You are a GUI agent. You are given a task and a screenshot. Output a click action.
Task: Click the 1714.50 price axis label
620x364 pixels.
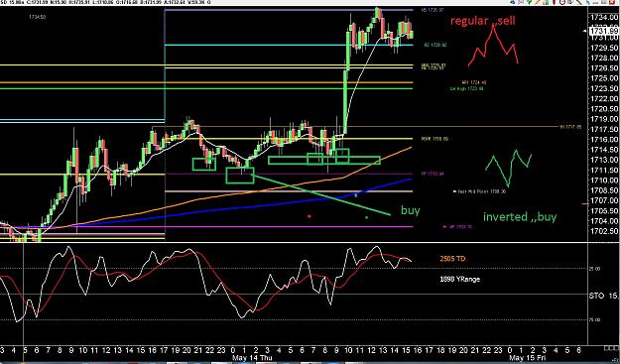(604, 150)
